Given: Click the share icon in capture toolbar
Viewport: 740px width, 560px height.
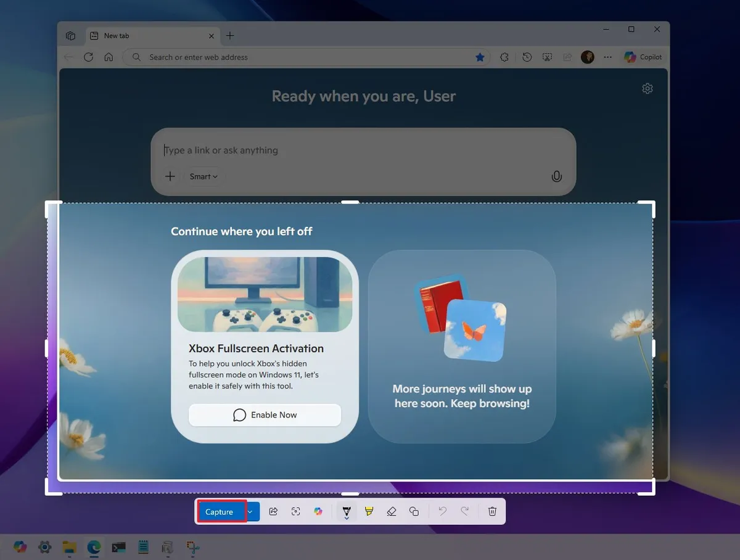Looking at the screenshot, I should [273, 511].
